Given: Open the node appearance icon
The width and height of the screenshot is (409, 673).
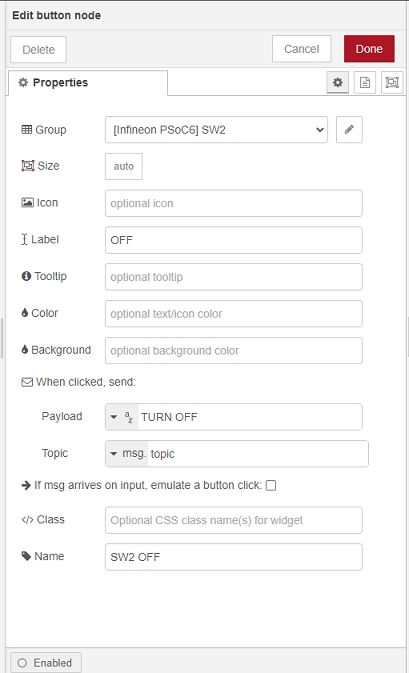Looking at the screenshot, I should [392, 82].
